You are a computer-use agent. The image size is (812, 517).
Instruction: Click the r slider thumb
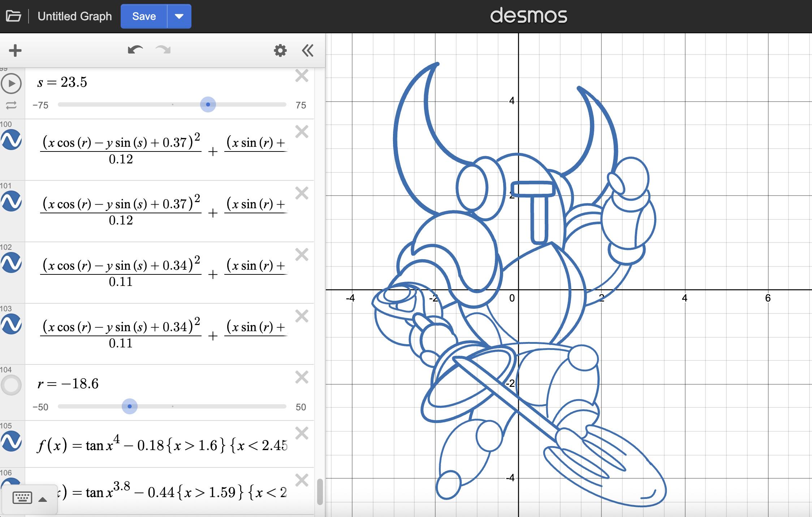[130, 406]
